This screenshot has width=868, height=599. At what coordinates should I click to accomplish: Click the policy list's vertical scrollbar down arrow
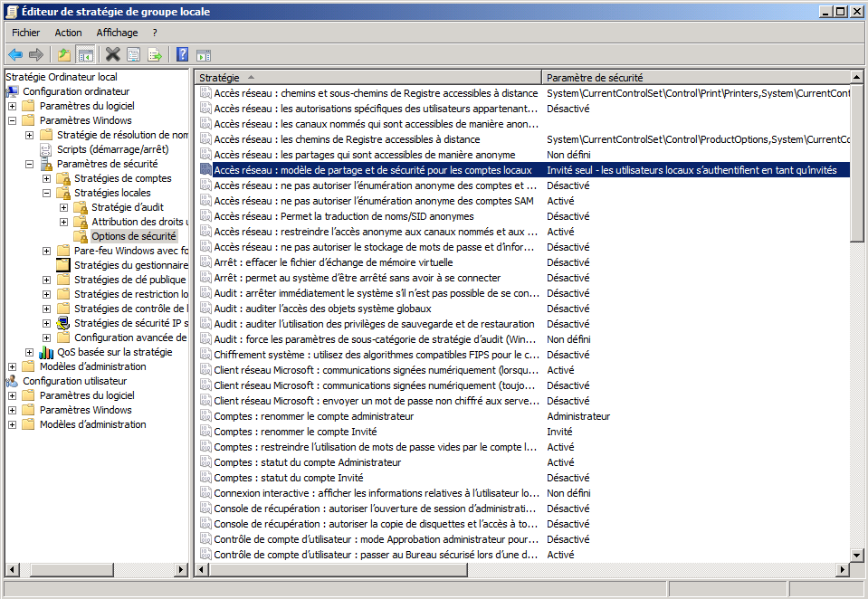pos(858,555)
